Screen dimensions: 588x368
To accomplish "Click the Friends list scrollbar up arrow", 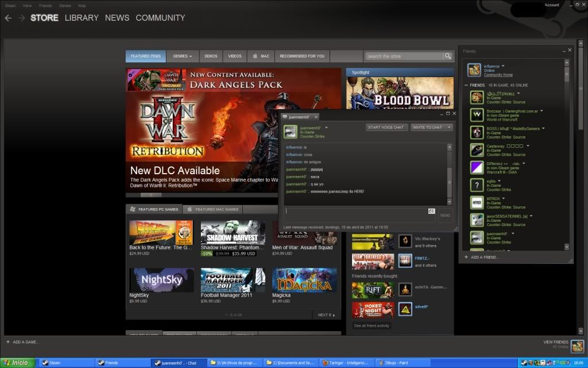I will 567,62.
